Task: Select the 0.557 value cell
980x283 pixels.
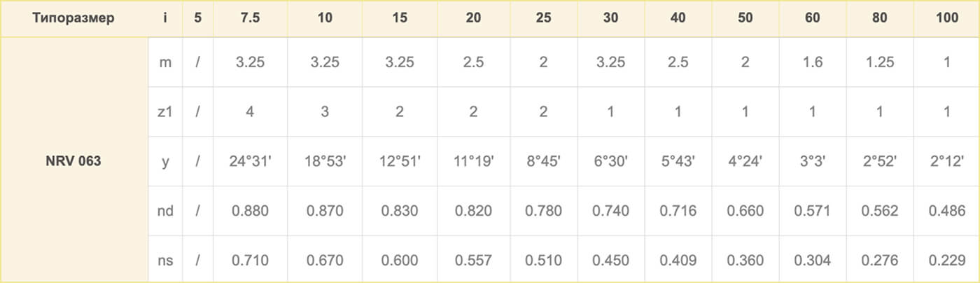Action: click(x=473, y=261)
